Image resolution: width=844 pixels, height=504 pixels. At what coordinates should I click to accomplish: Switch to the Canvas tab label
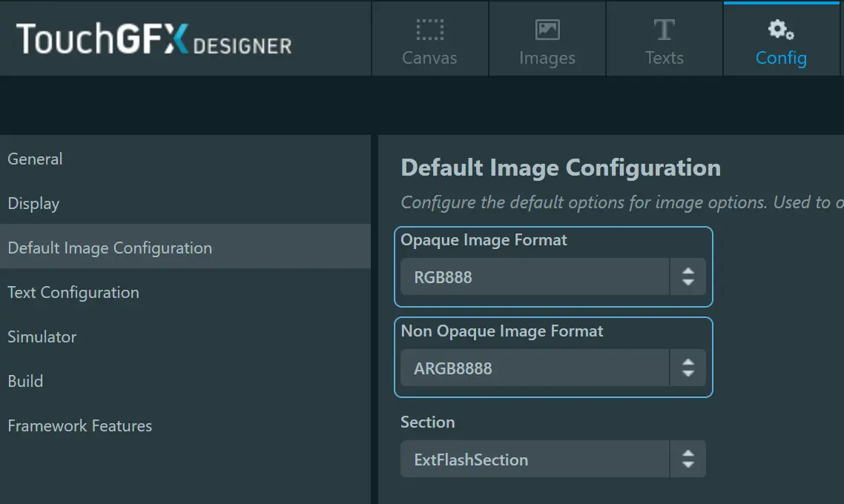tap(429, 58)
